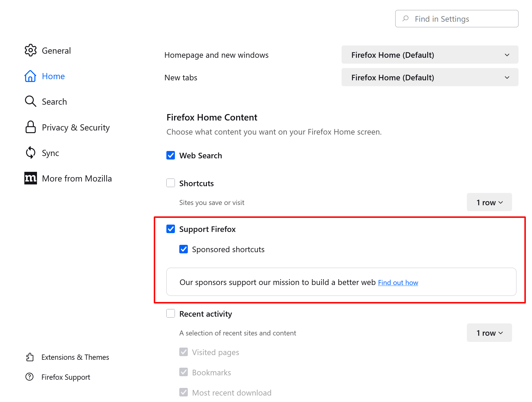Click the magnifier icon in Find in Settings
The width and height of the screenshot is (532, 402).
point(406,19)
